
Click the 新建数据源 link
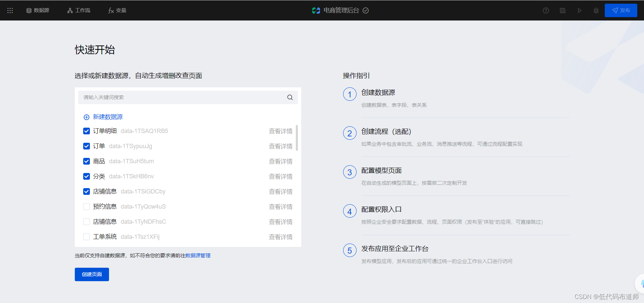(x=108, y=117)
